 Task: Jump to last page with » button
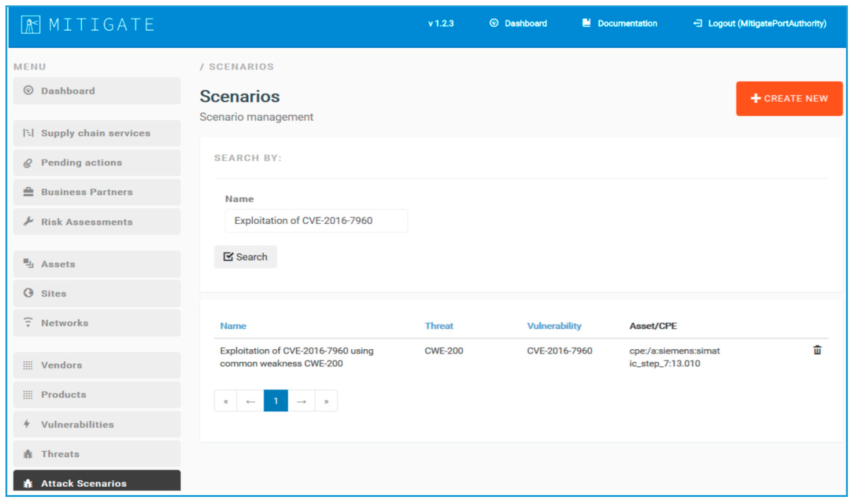[326, 401]
